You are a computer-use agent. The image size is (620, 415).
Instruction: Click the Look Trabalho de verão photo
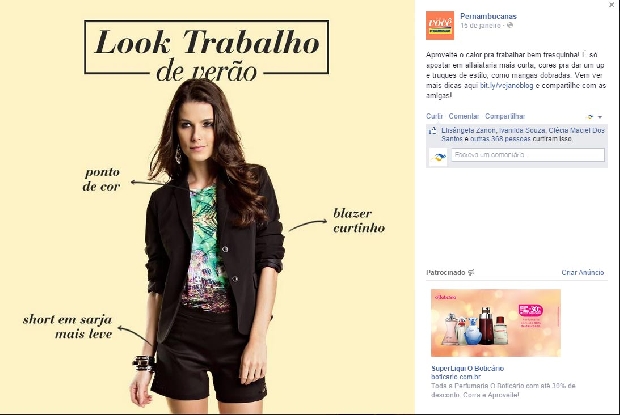(x=207, y=207)
